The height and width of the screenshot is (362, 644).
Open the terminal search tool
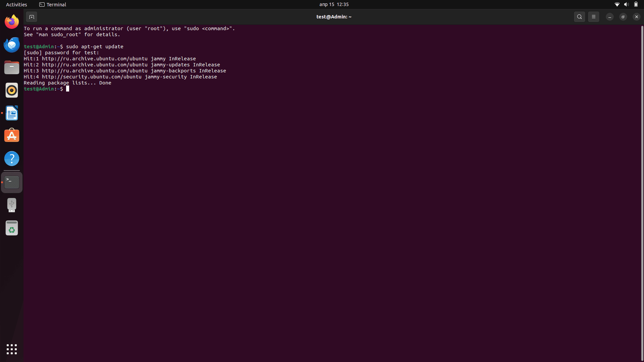pos(579,17)
